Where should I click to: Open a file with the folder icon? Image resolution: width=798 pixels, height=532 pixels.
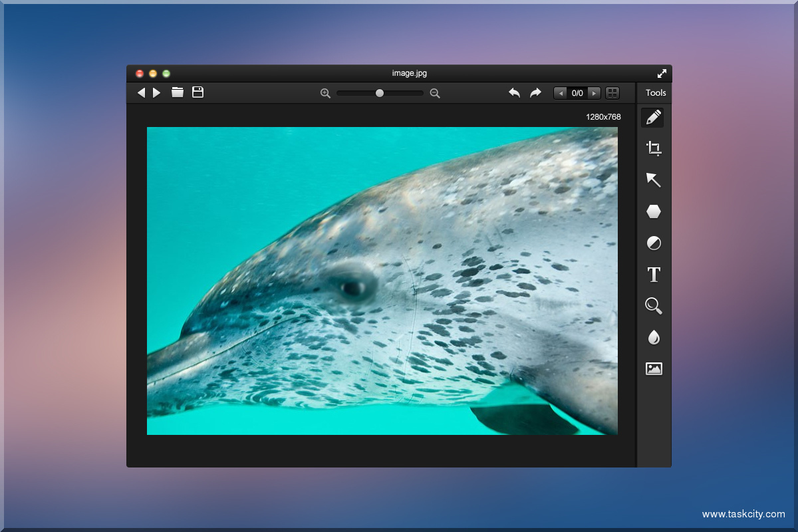pos(178,92)
